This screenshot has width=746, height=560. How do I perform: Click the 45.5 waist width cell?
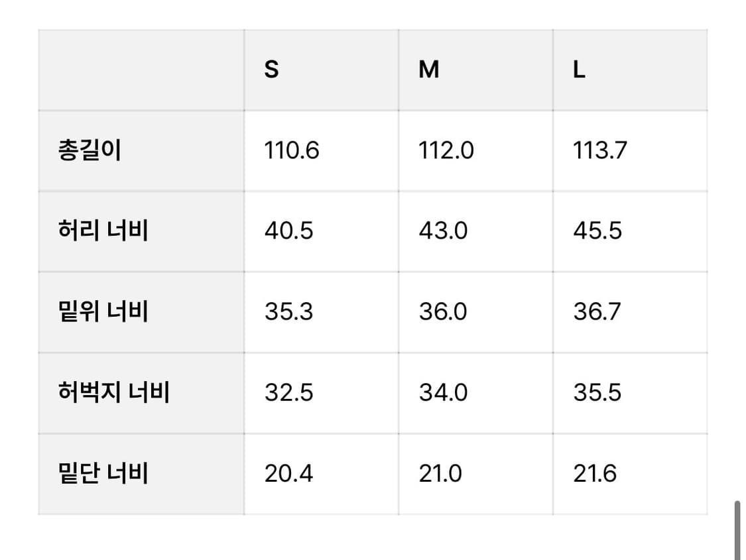pos(597,231)
